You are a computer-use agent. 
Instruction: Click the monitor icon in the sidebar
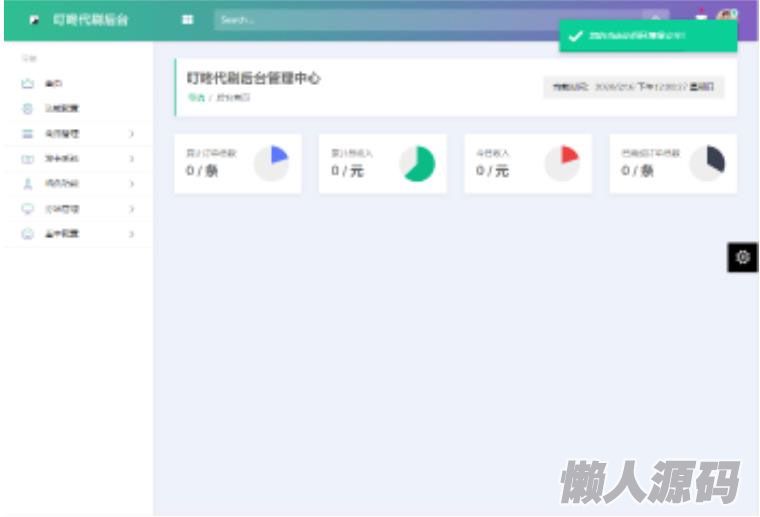28,209
